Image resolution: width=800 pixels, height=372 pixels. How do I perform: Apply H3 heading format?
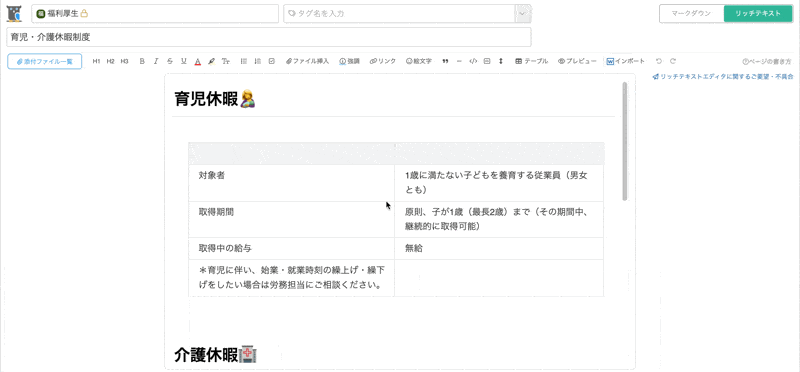124,61
